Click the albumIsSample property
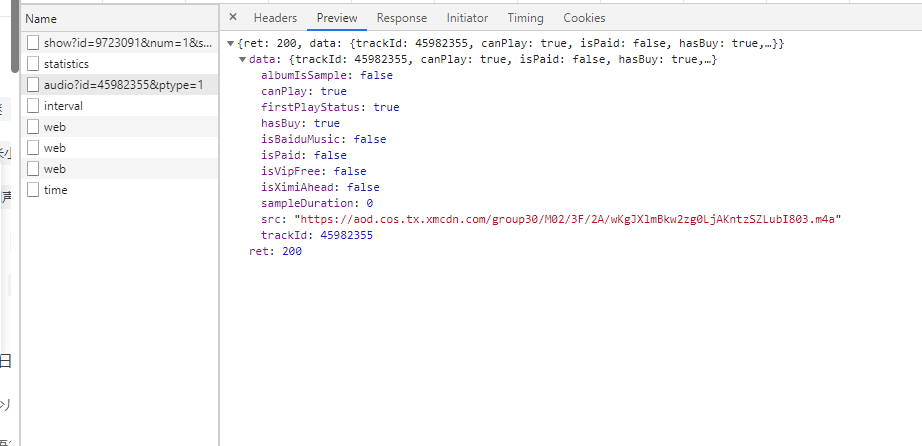Image resolution: width=922 pixels, height=446 pixels. pyautogui.click(x=326, y=75)
